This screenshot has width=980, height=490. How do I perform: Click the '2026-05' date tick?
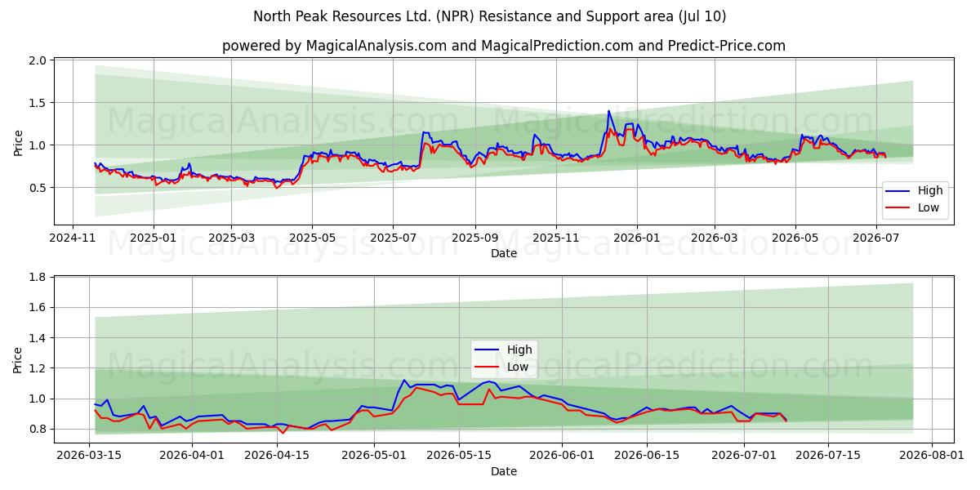(x=795, y=238)
